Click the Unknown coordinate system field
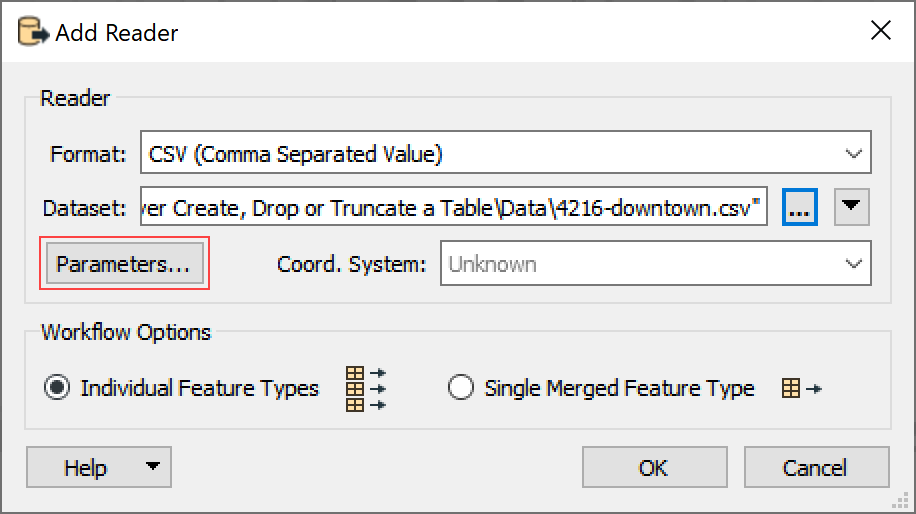916x514 pixels. (655, 263)
